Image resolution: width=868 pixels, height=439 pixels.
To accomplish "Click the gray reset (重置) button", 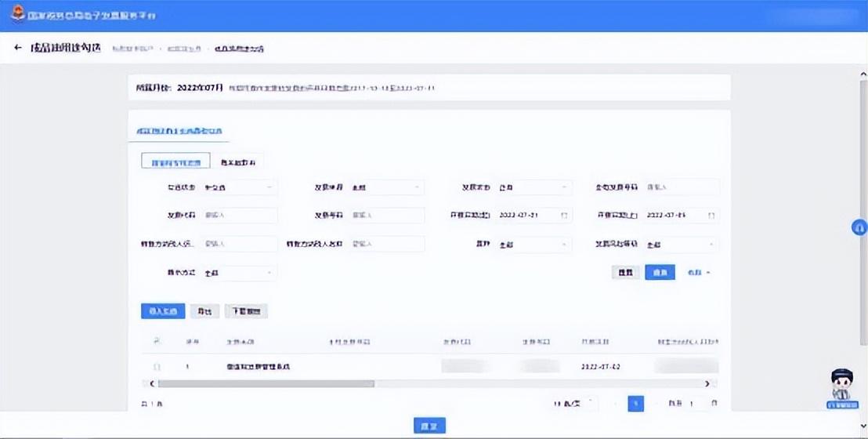I will click(625, 272).
